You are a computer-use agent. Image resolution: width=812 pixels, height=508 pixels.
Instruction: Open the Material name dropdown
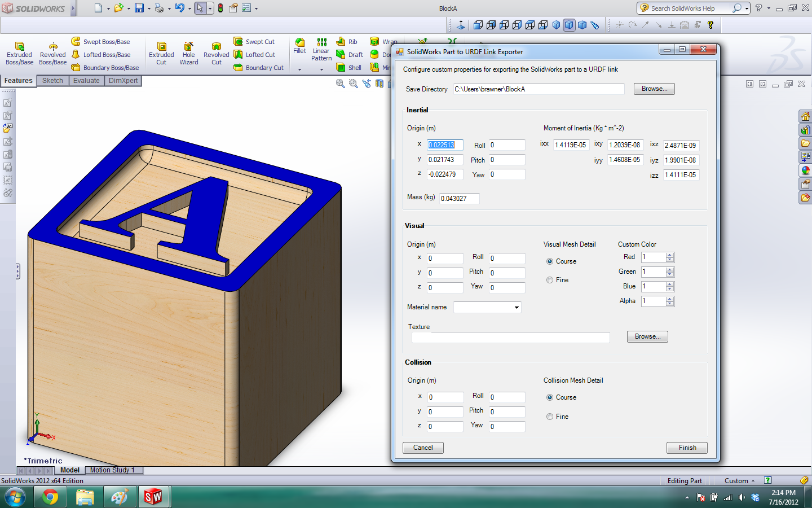click(516, 308)
